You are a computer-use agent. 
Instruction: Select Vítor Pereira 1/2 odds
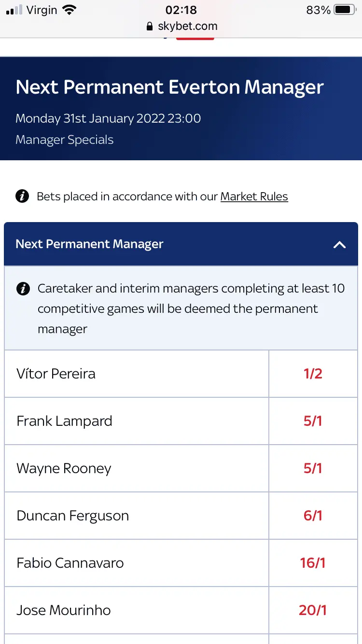(313, 374)
